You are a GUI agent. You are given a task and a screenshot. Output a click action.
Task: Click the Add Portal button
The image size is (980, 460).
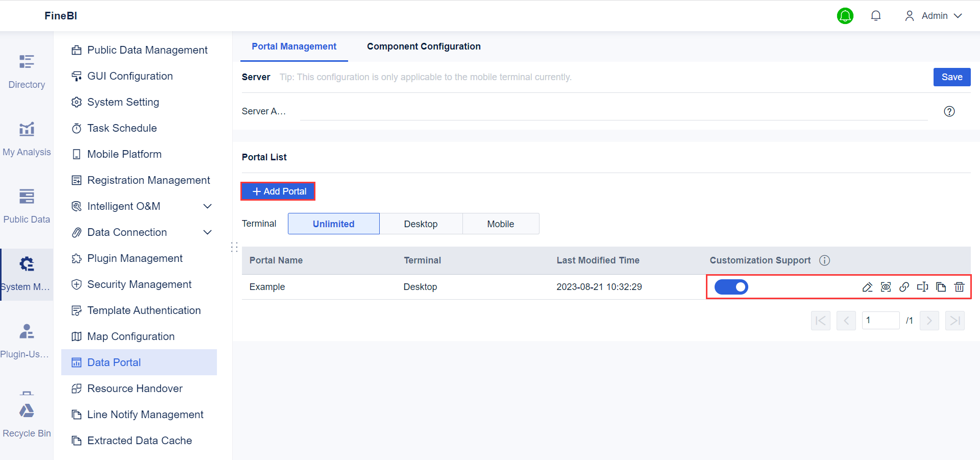pyautogui.click(x=278, y=191)
